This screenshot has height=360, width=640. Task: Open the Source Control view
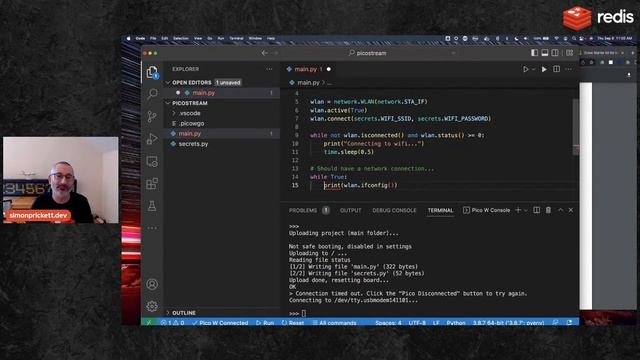point(152,116)
